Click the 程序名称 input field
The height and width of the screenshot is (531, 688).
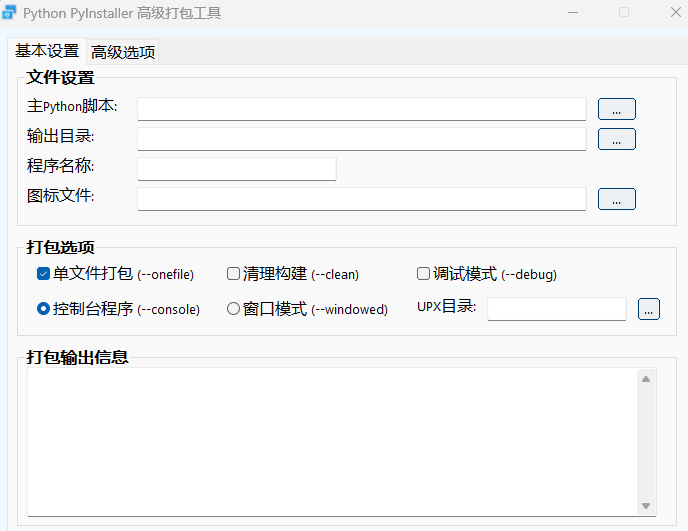(x=237, y=169)
